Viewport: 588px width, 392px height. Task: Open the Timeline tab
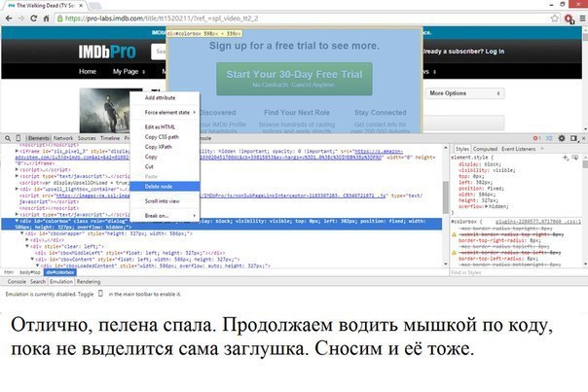110,138
